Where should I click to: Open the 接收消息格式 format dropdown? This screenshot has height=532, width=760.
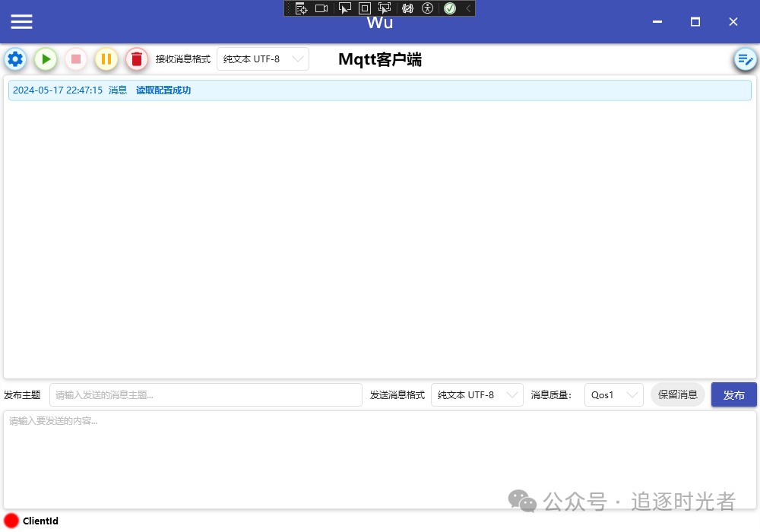(x=262, y=59)
